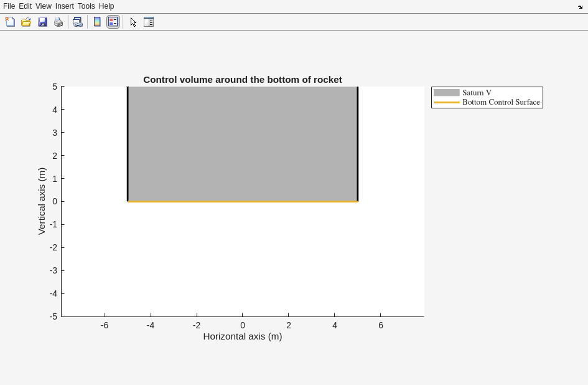
Task: Select the Bottom Control Surface legend label
Action: [x=501, y=102]
